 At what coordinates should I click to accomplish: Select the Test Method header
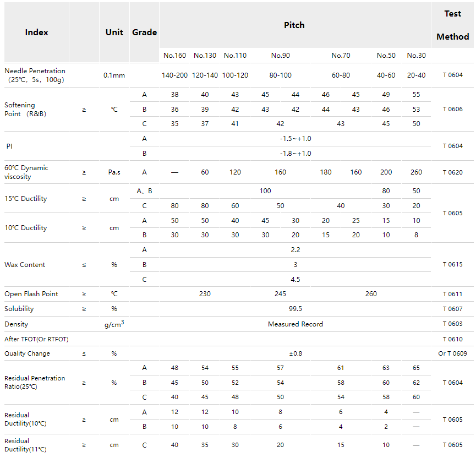pos(452,25)
